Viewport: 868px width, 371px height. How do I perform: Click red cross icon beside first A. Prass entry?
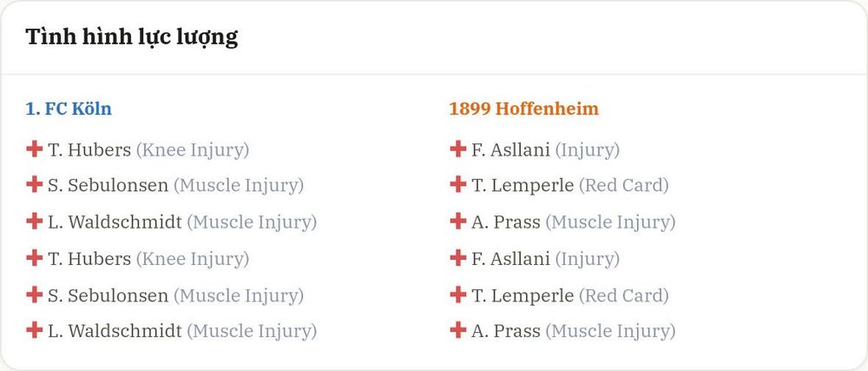pos(457,221)
